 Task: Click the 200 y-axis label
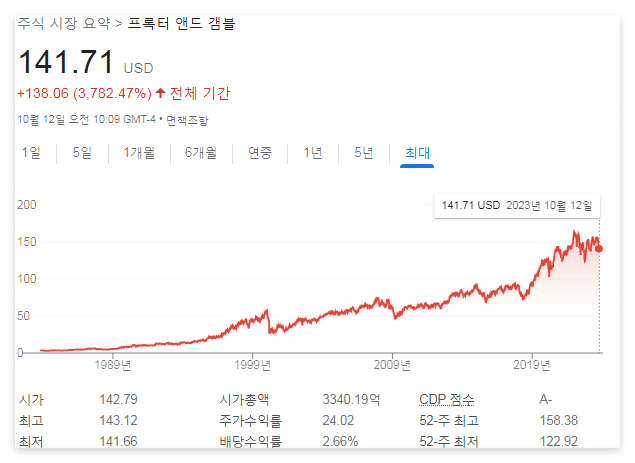pyautogui.click(x=27, y=205)
